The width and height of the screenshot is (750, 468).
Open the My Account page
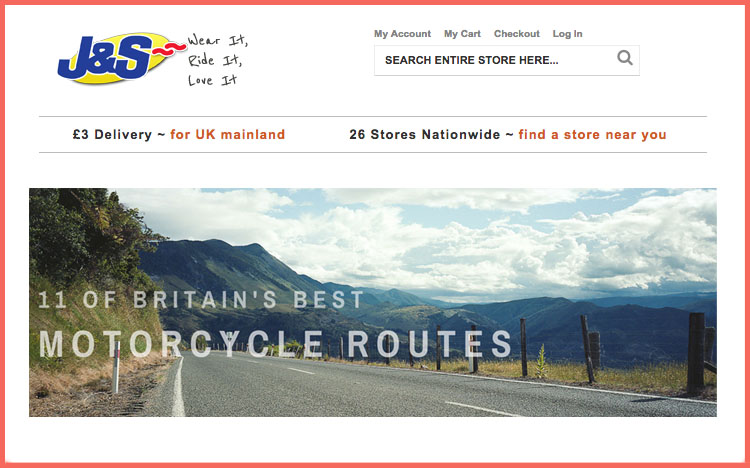coord(402,33)
